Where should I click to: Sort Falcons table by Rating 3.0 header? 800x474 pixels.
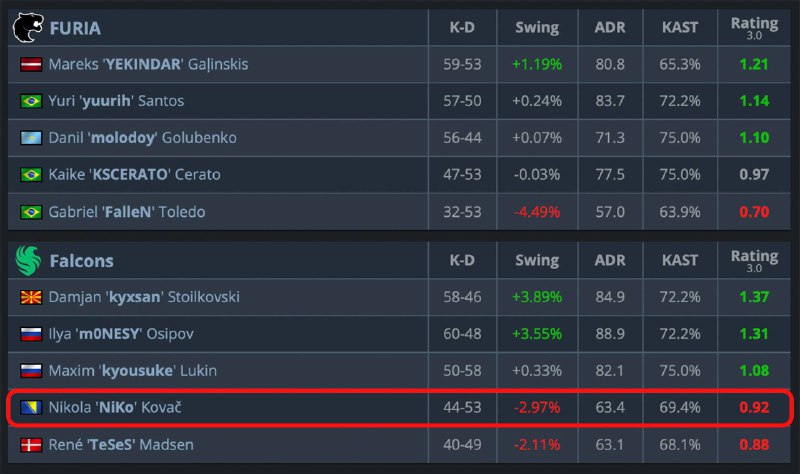pyautogui.click(x=754, y=261)
